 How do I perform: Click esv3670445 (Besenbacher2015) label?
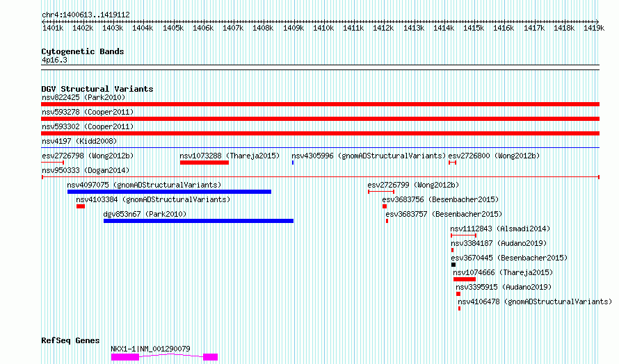(509, 258)
